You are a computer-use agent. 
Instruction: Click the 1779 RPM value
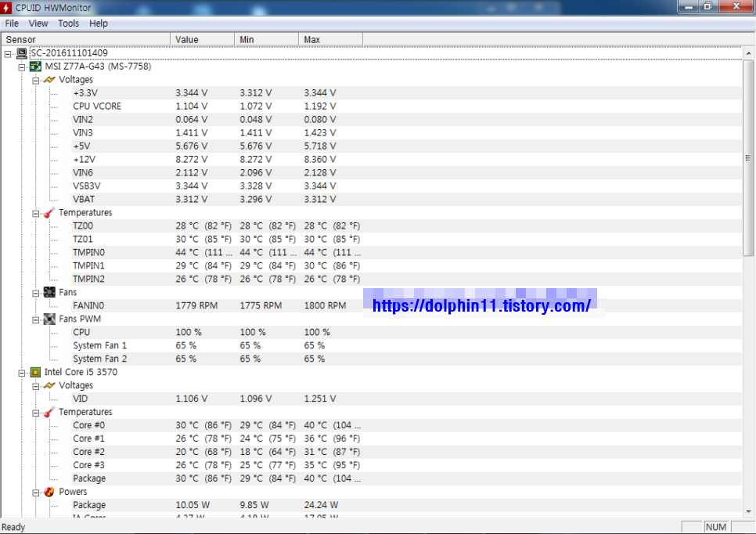click(x=196, y=306)
